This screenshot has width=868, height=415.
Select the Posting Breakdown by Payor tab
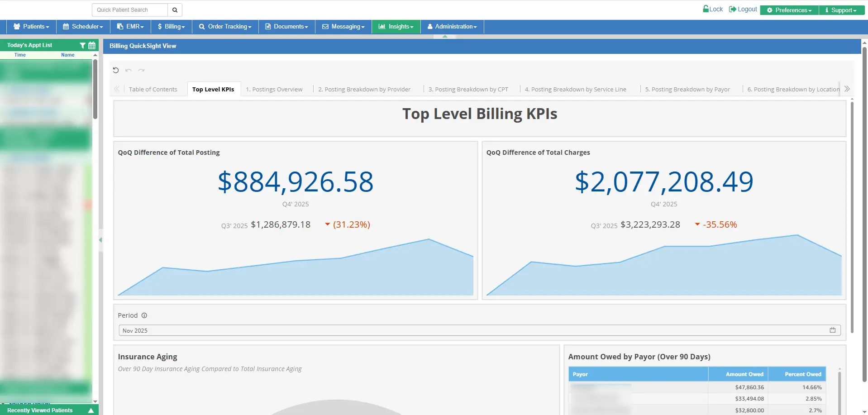(687, 89)
